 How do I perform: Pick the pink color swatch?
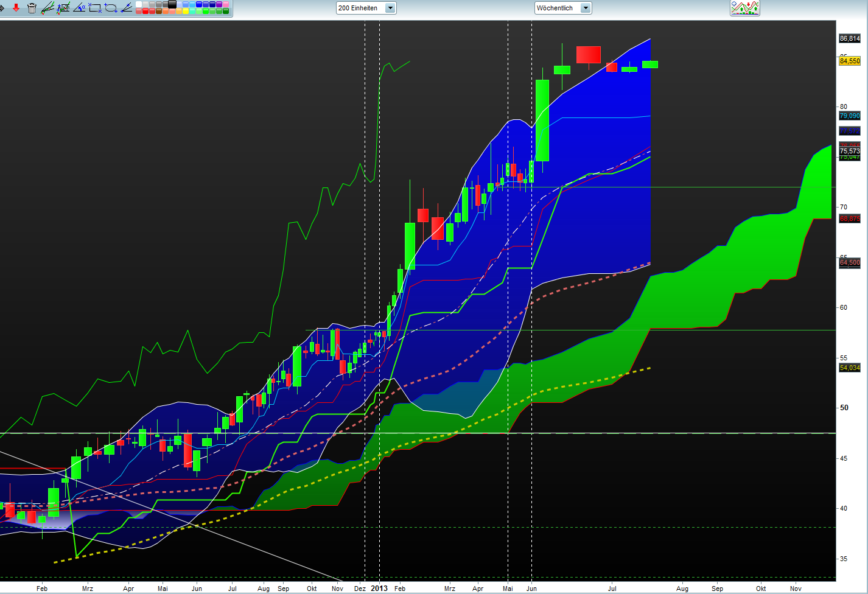(226, 4)
